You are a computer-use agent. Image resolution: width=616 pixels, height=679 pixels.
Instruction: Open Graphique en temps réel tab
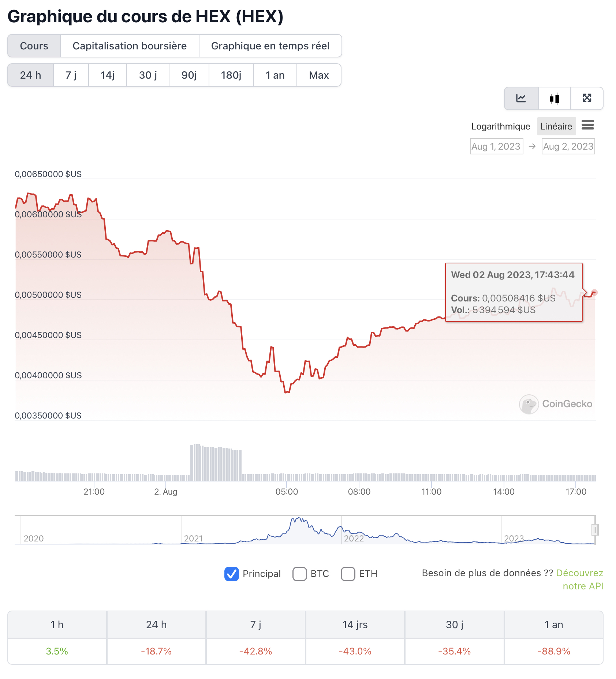270,46
